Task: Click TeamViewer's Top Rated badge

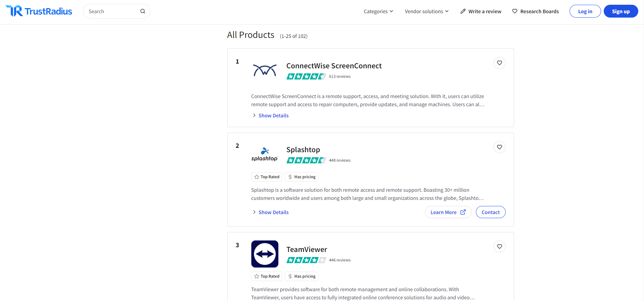Action: click(267, 276)
